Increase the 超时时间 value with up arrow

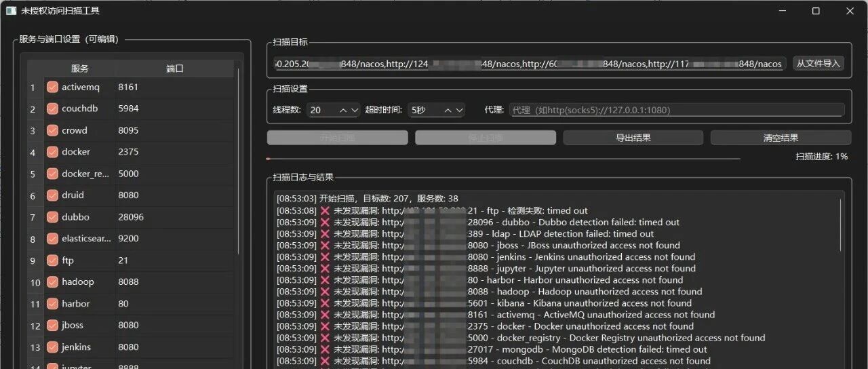pos(449,110)
